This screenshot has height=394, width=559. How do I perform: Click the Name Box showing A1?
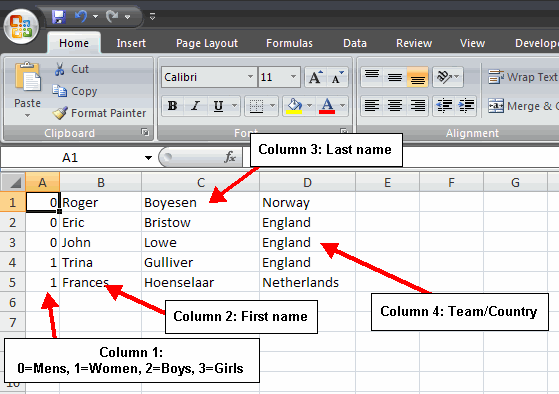tap(70, 157)
